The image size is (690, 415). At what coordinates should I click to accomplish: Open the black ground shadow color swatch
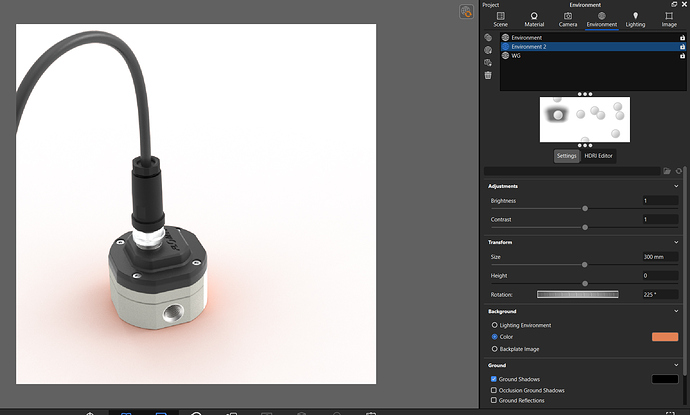tap(664, 379)
